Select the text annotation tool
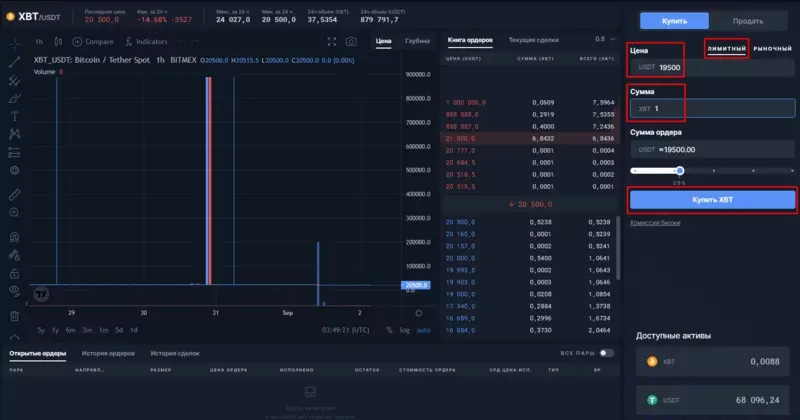This screenshot has height=420, width=800. point(14,116)
